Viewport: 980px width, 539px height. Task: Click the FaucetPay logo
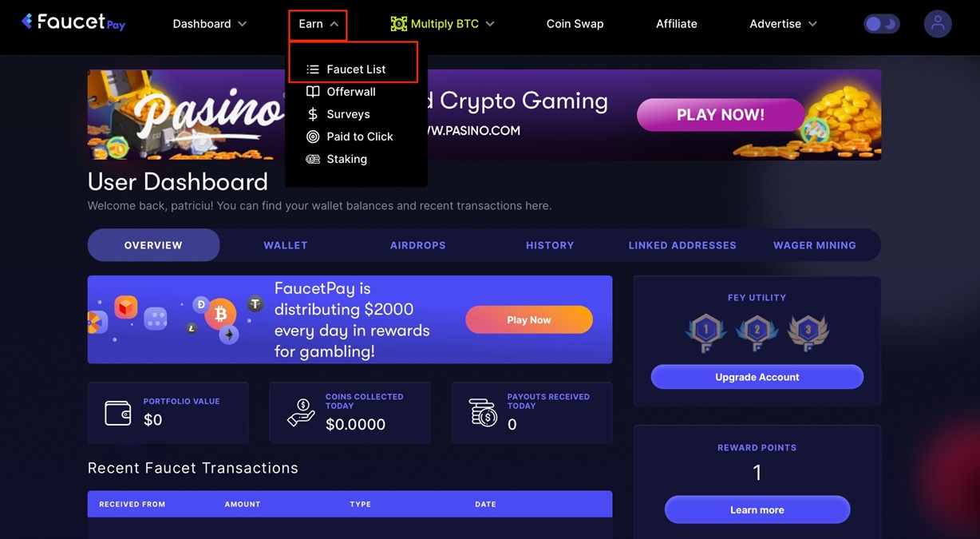point(73,22)
